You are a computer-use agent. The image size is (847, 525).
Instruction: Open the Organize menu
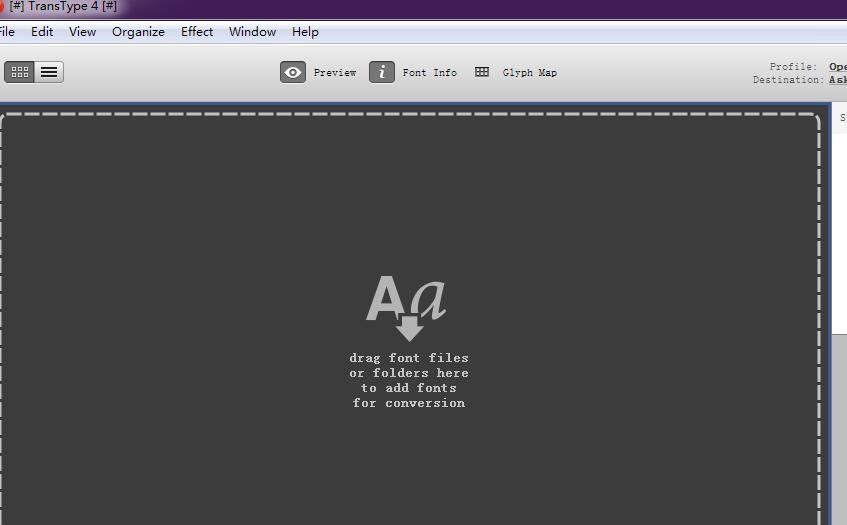138,32
